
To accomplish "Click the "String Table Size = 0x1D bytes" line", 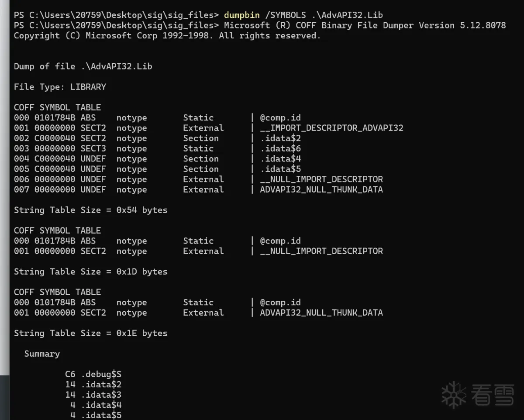I will tap(90, 272).
